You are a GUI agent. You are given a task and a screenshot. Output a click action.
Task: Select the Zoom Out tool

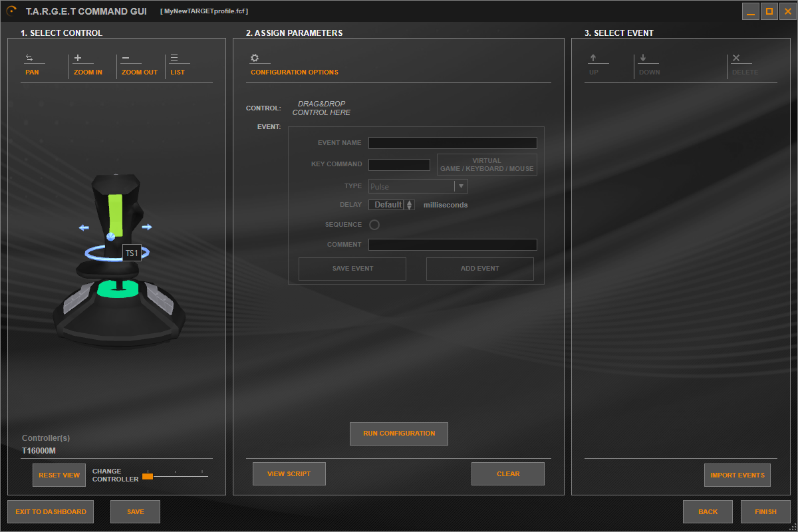[x=140, y=65]
